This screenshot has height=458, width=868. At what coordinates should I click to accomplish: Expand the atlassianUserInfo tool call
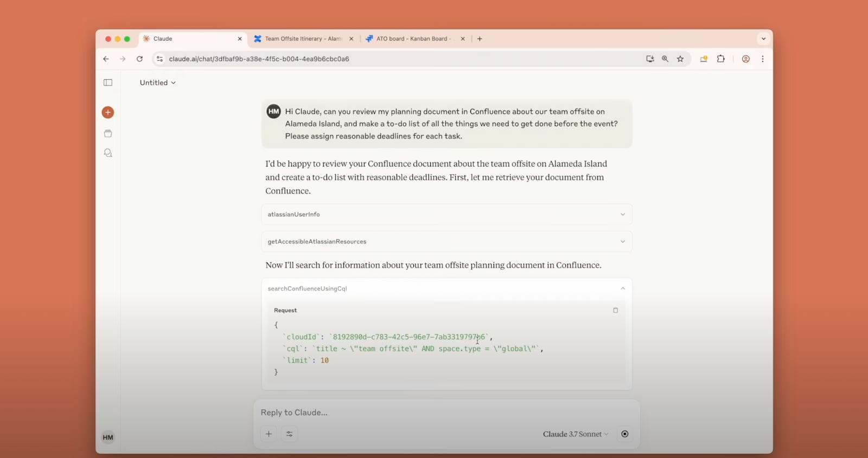coord(446,215)
